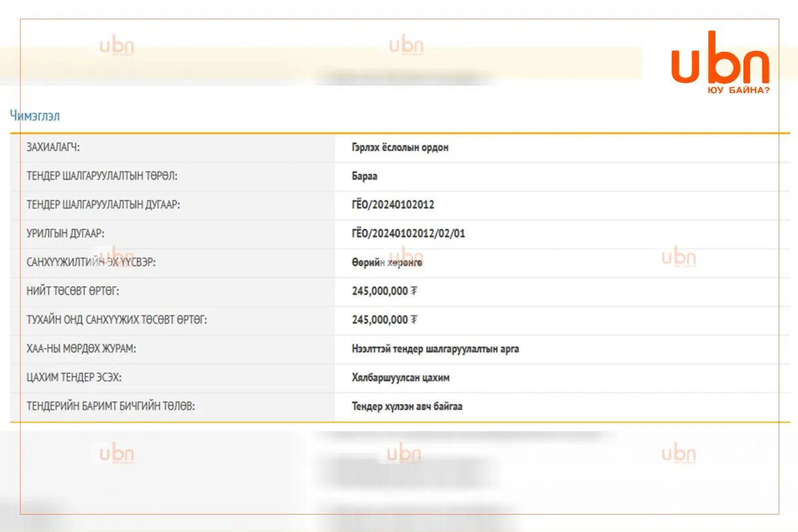Click the УРИЛГЫН ДУГААР label
The width and height of the screenshot is (798, 532).
(x=66, y=233)
